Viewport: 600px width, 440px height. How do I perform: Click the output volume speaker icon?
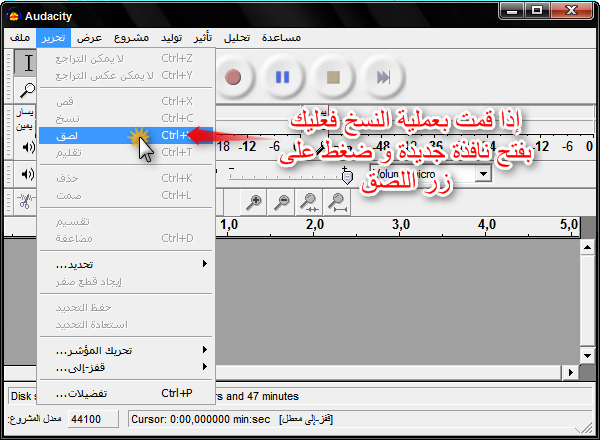28,147
